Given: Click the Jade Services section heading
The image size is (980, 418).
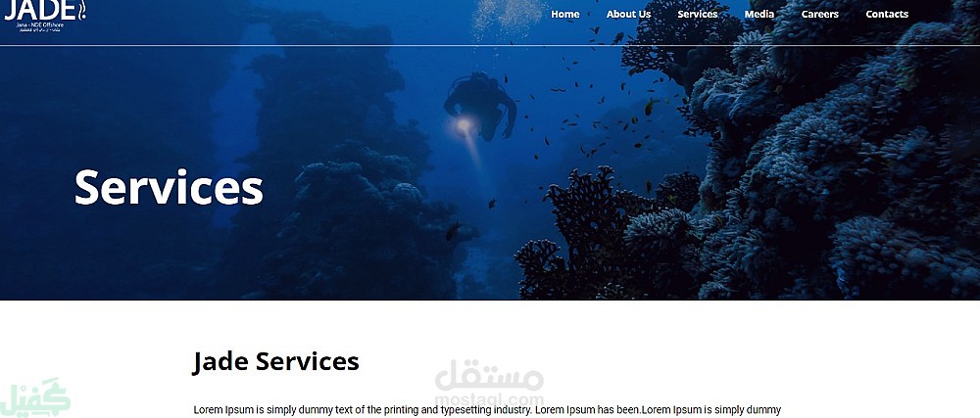Looking at the screenshot, I should click(275, 362).
